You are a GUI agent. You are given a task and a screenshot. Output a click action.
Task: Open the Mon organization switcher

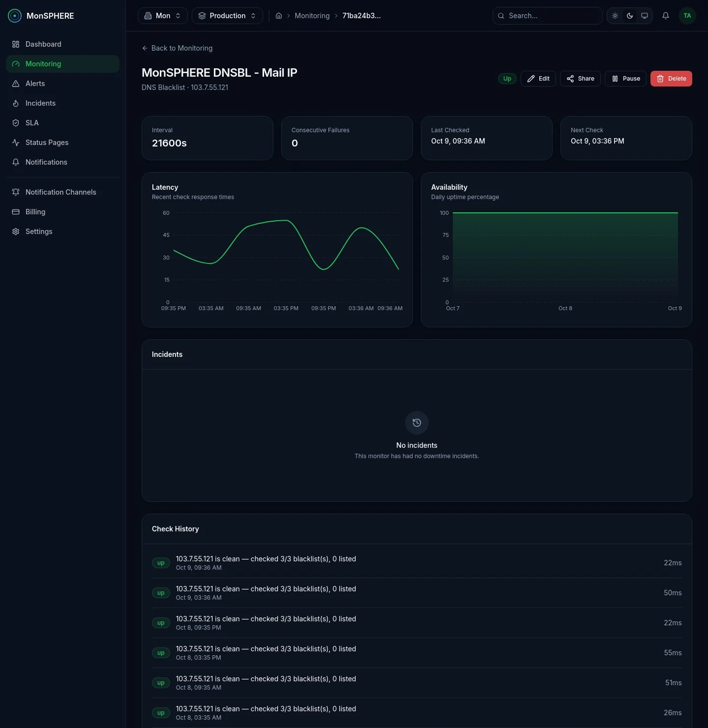point(163,16)
